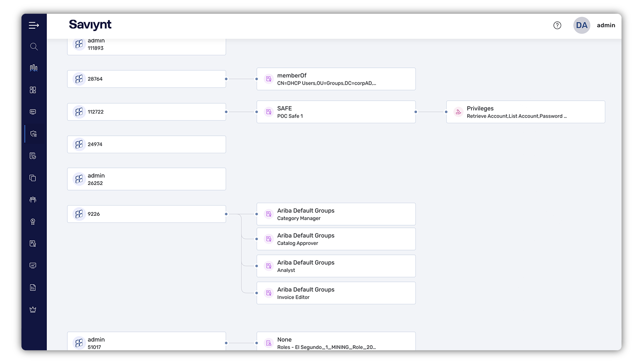Select Ariba Default Groups Invoice Editor
This screenshot has width=643, height=364.
[336, 293]
